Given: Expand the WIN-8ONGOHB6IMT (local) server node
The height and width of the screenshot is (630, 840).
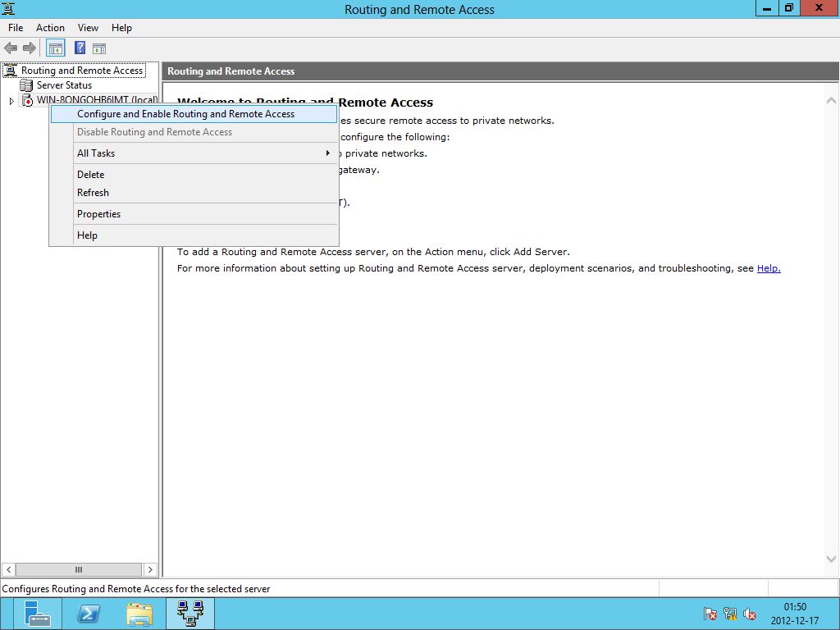Looking at the screenshot, I should (x=11, y=101).
